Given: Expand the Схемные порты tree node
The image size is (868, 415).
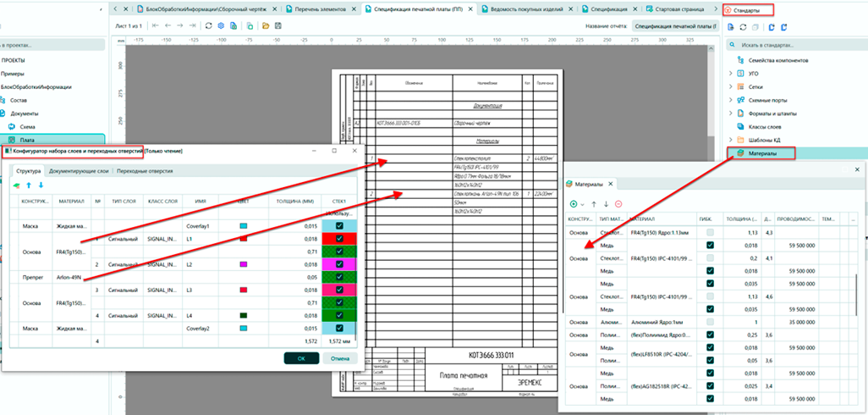Looking at the screenshot, I should 731,100.
